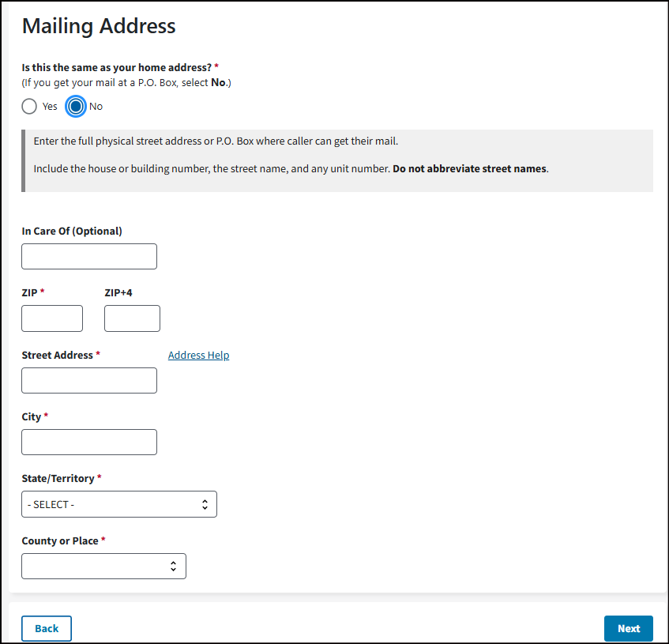Click the 'ZIP+4' field label
Image resolution: width=669 pixels, height=644 pixels.
click(x=118, y=293)
